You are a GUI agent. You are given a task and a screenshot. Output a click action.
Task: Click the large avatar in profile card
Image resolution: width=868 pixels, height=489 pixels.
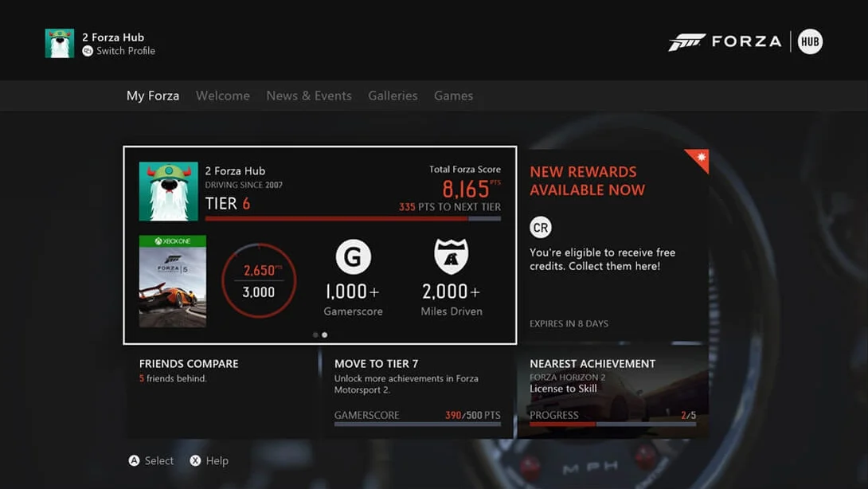point(168,192)
